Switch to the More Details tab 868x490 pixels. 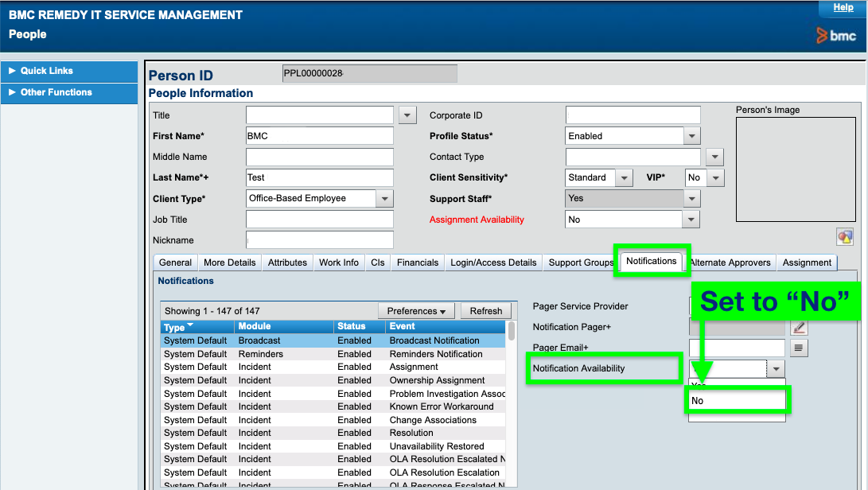230,262
